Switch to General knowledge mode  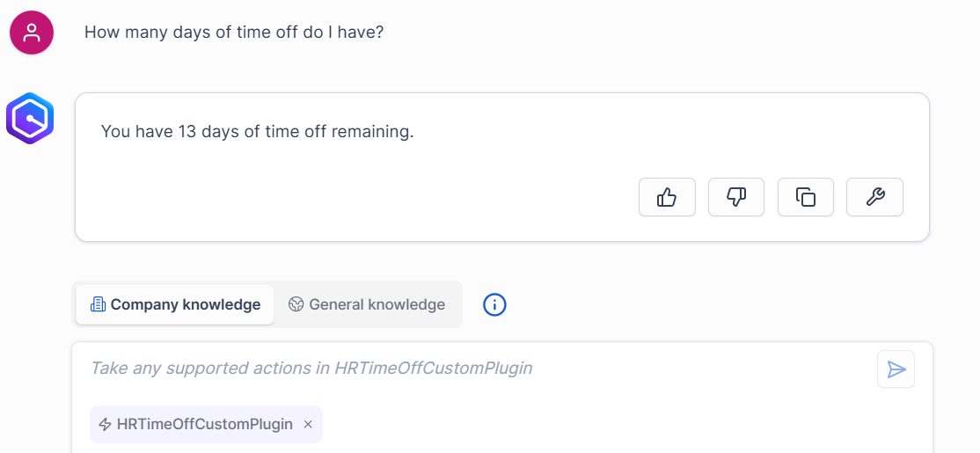tap(367, 305)
